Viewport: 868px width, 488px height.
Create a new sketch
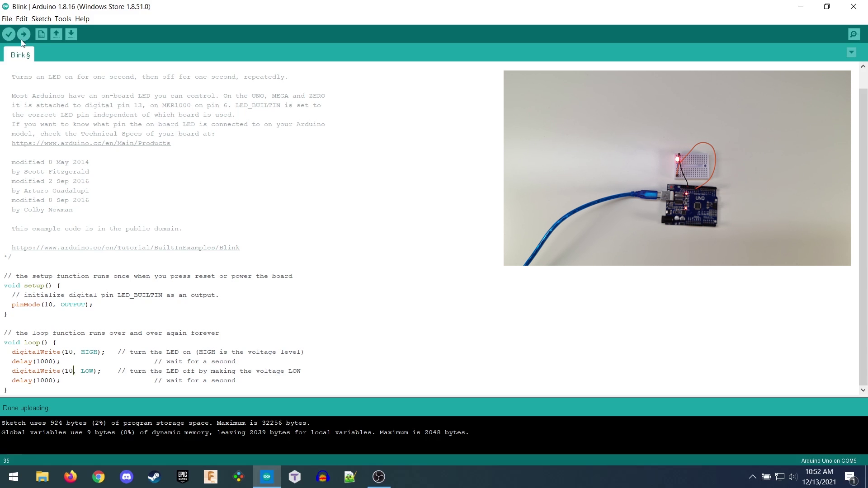(x=41, y=34)
